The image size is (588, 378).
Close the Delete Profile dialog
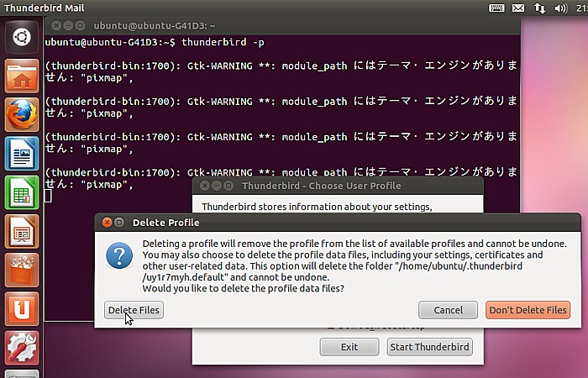tap(107, 223)
